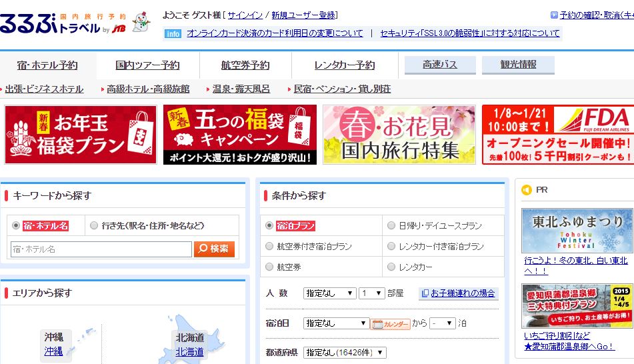Click the 温泉・露天風呂 link
This screenshot has width=634, height=364.
click(x=241, y=89)
